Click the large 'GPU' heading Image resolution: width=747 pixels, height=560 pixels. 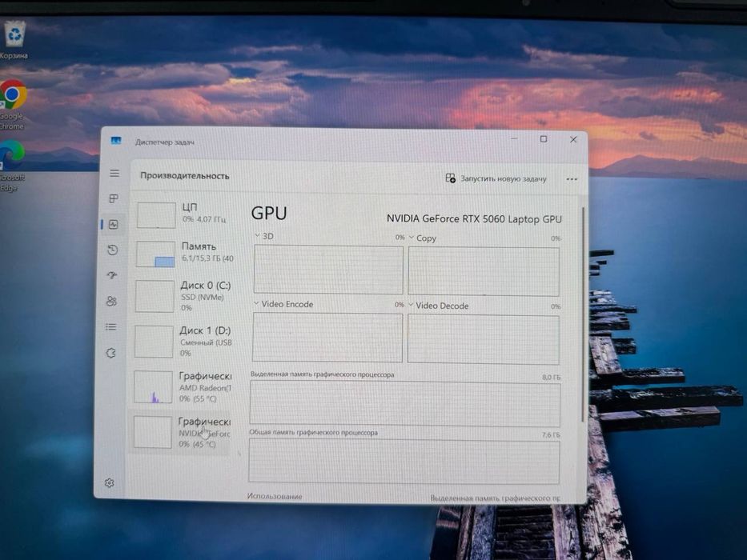pyautogui.click(x=269, y=213)
